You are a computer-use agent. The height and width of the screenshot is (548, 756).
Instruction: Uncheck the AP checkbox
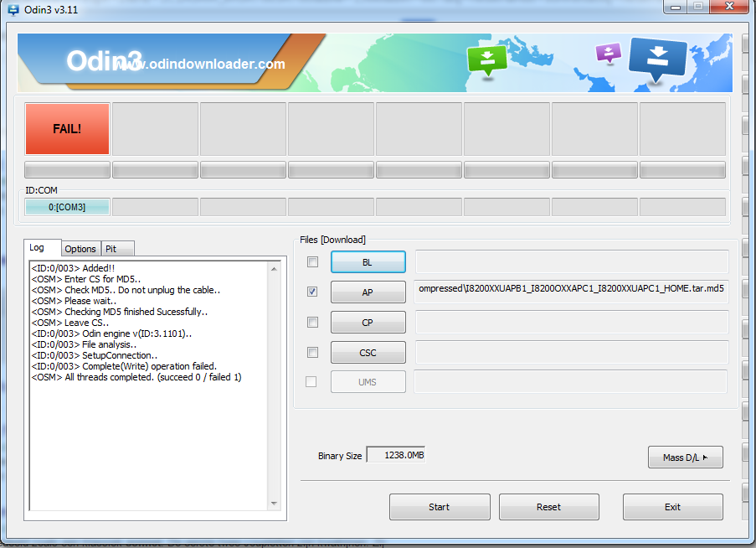pyautogui.click(x=312, y=292)
